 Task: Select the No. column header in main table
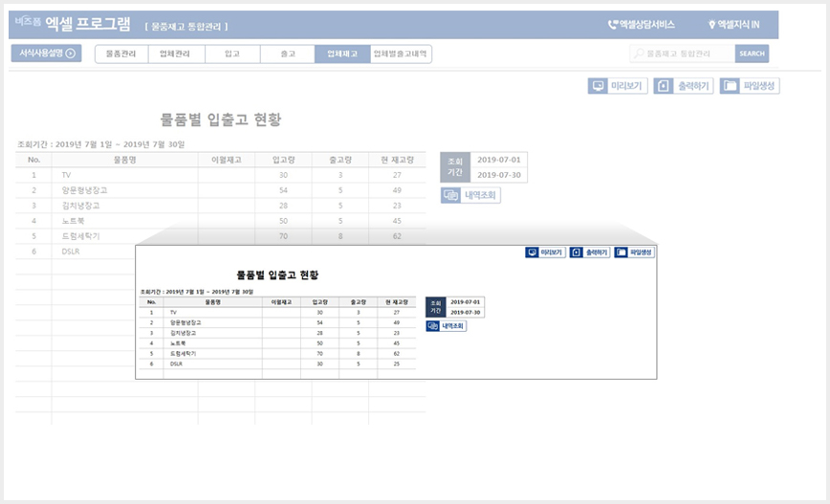[33, 160]
